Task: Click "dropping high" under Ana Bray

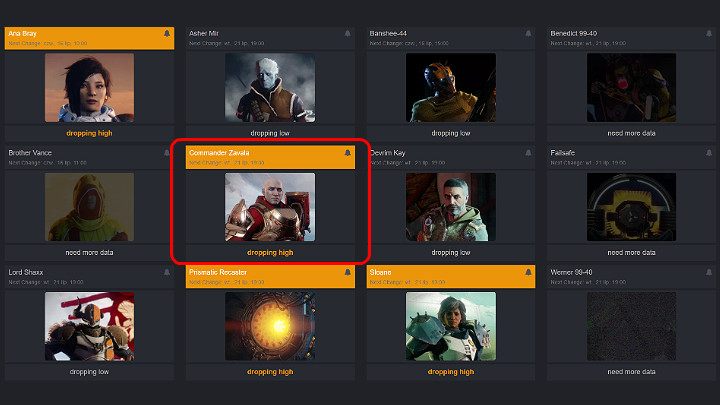Action: tap(89, 133)
